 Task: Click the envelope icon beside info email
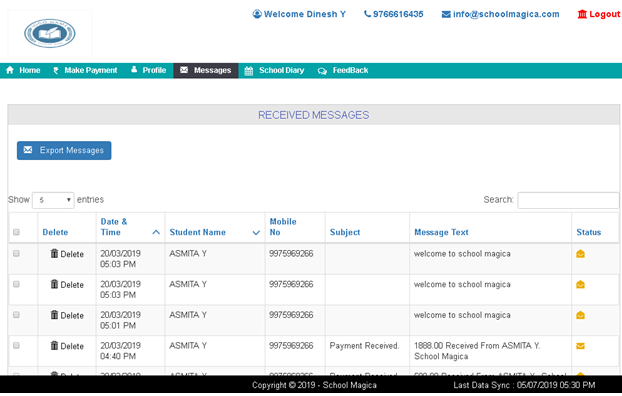coord(446,14)
